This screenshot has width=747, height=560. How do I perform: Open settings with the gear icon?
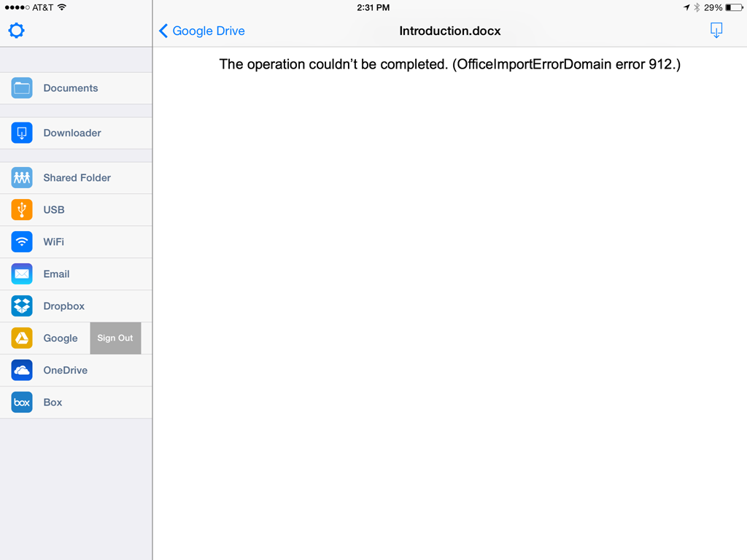pyautogui.click(x=16, y=31)
